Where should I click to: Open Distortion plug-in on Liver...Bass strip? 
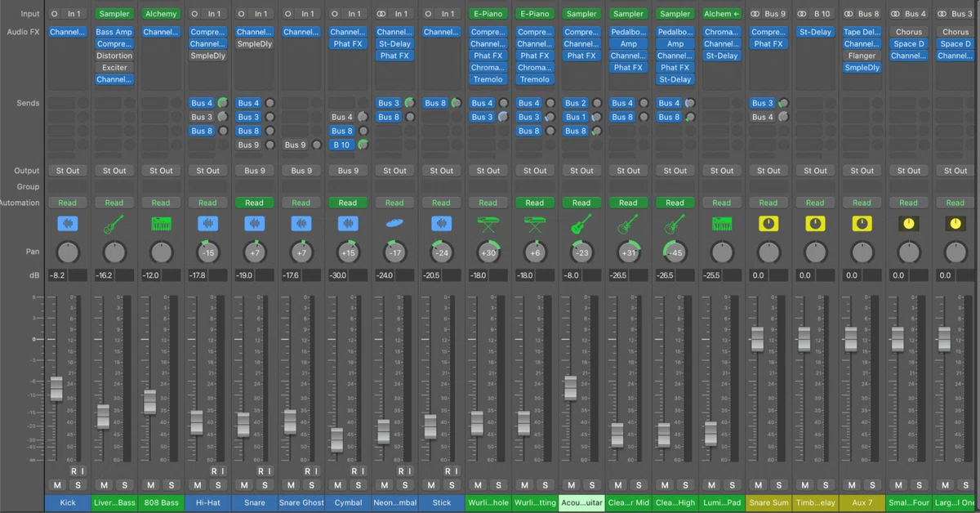114,56
